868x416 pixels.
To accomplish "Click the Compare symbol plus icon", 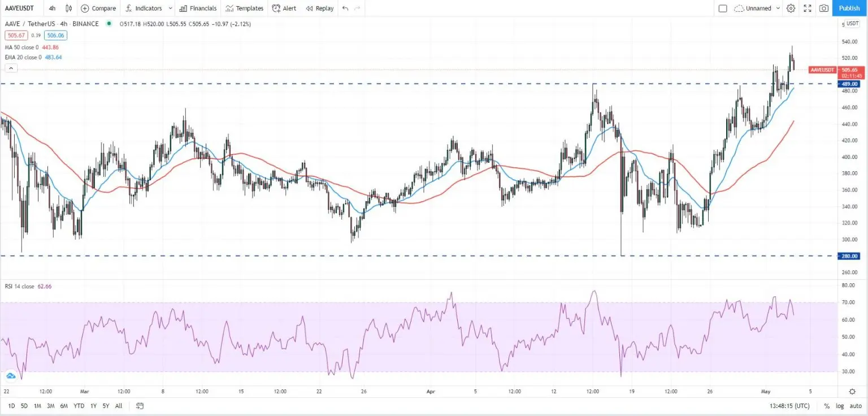I will click(x=85, y=8).
